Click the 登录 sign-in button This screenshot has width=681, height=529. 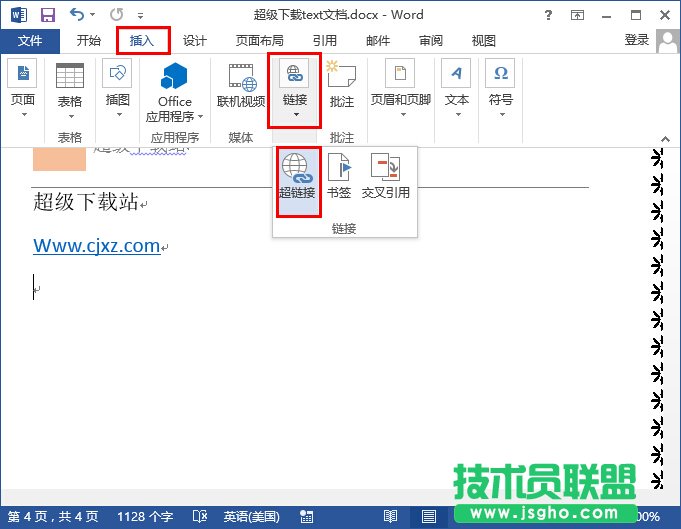tap(636, 40)
